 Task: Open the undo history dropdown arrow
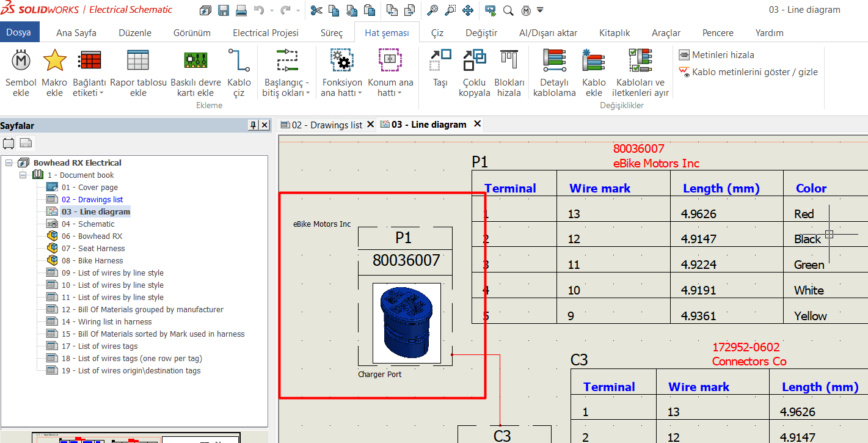tap(271, 11)
